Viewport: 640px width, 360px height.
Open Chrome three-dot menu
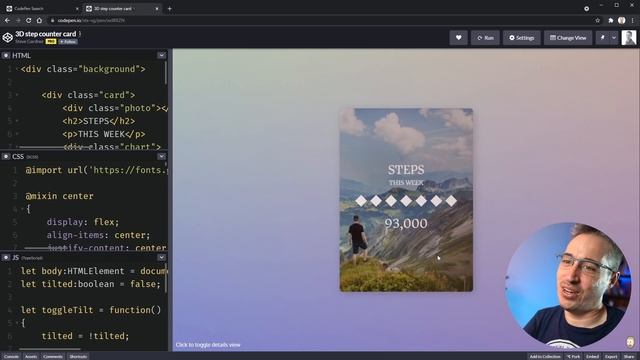pyautogui.click(x=633, y=20)
